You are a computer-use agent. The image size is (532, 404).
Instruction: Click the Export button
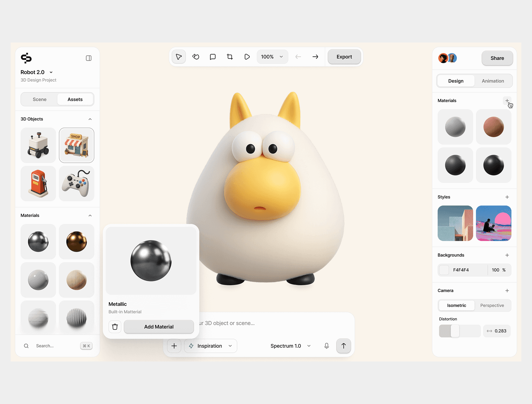344,57
